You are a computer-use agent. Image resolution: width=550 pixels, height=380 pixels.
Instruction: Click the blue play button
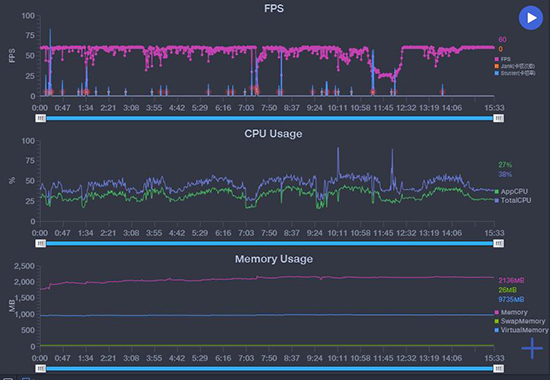[x=531, y=18]
